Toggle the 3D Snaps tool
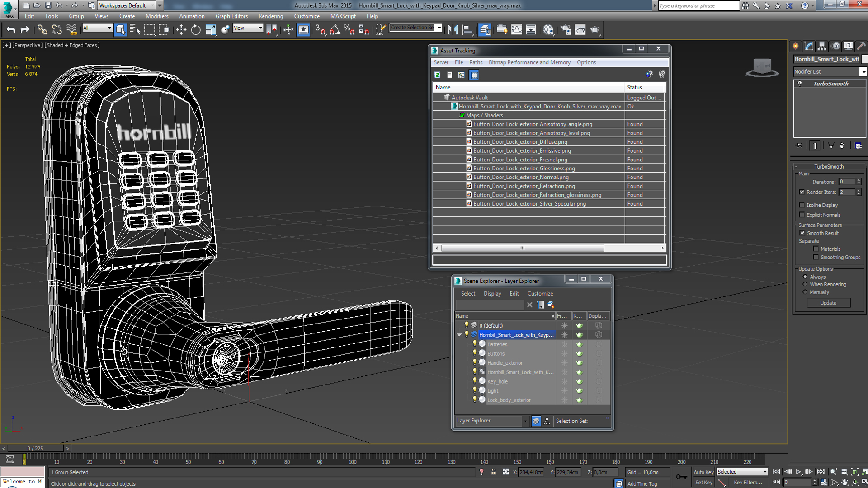 [x=321, y=30]
